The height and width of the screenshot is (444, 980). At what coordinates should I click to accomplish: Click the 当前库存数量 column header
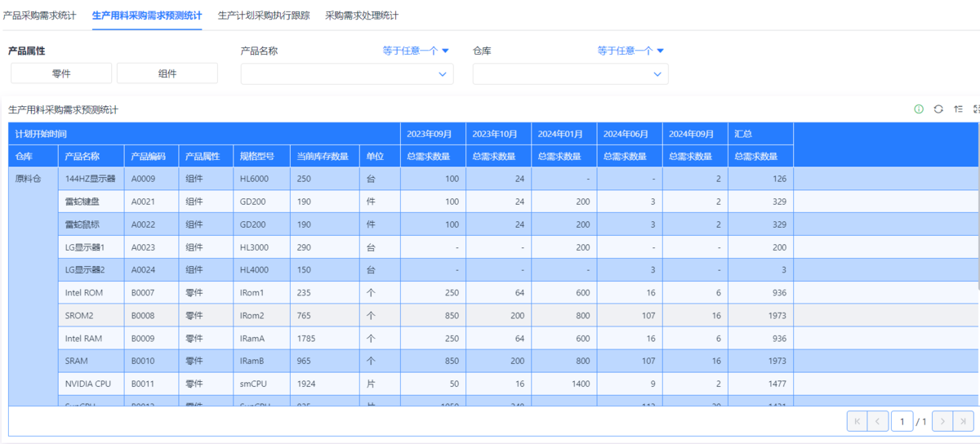[323, 157]
